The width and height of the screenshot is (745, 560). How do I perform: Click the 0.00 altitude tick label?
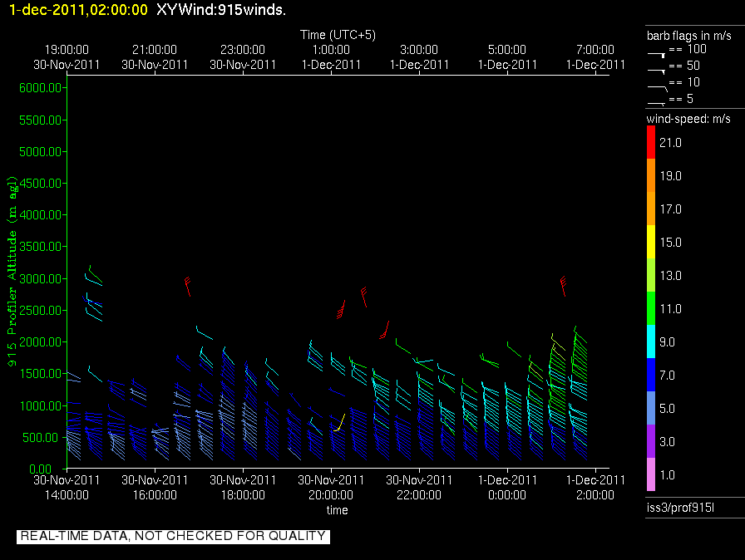point(41,469)
